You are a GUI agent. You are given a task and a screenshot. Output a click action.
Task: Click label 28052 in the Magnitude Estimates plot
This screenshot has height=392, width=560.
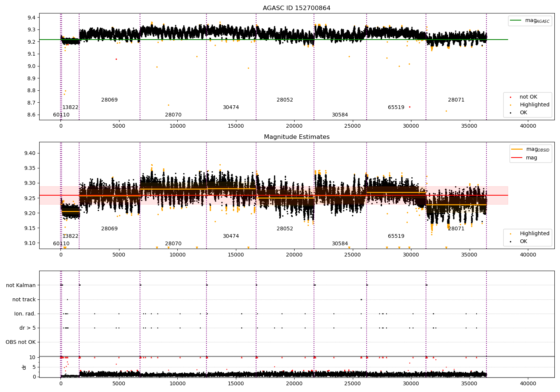tap(285, 229)
